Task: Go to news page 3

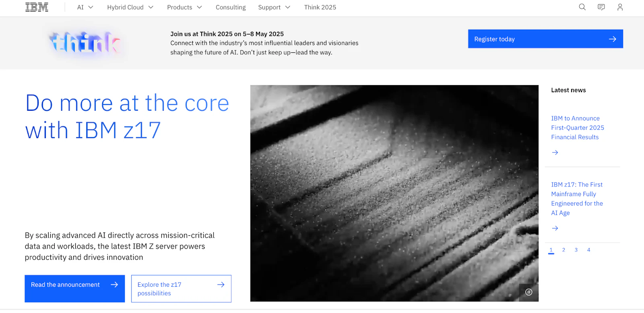Action: tap(576, 250)
